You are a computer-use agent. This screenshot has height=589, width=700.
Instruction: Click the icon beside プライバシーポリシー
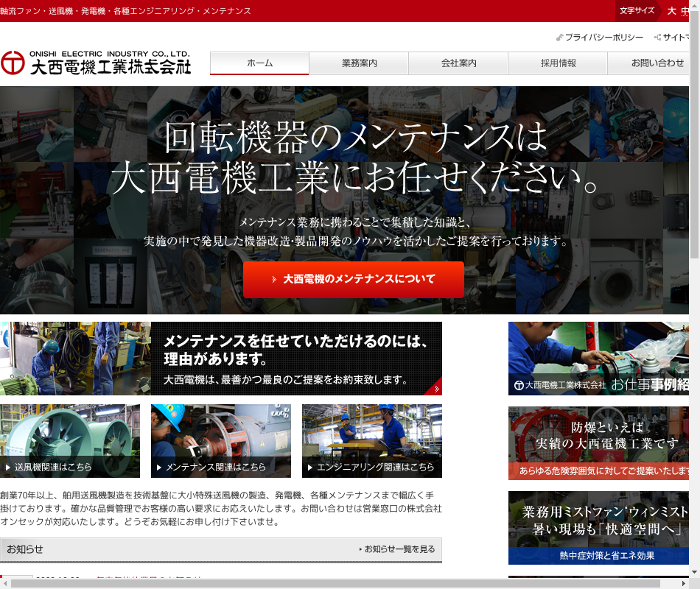click(560, 38)
